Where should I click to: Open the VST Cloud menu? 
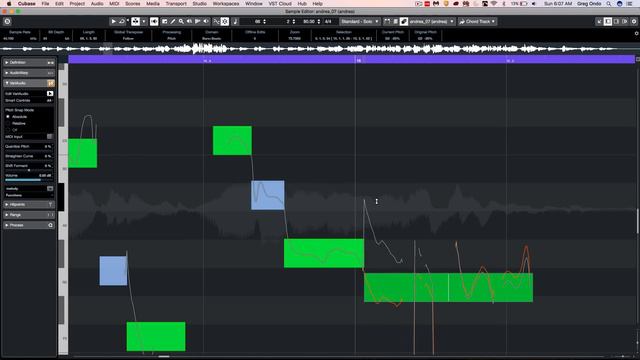click(x=280, y=3)
